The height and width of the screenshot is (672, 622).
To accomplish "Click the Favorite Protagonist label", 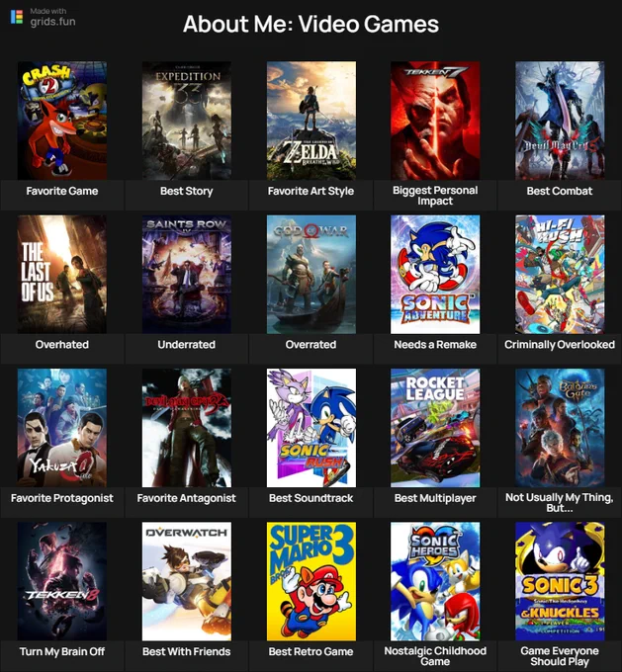I will pos(62,498).
